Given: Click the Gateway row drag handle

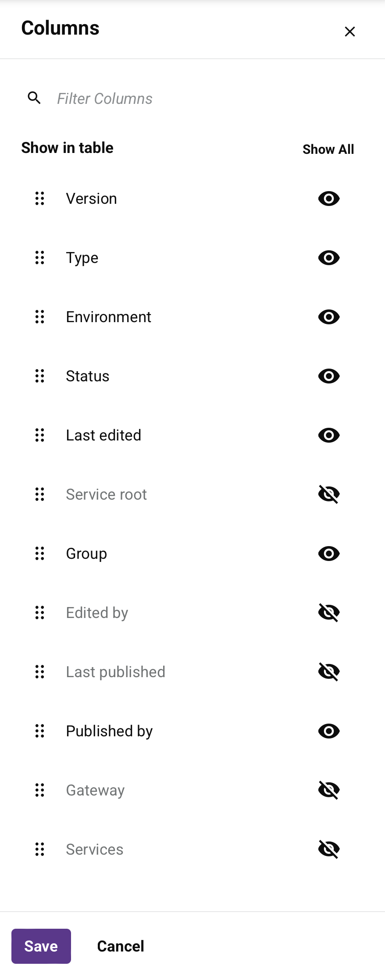Looking at the screenshot, I should pos(40,790).
